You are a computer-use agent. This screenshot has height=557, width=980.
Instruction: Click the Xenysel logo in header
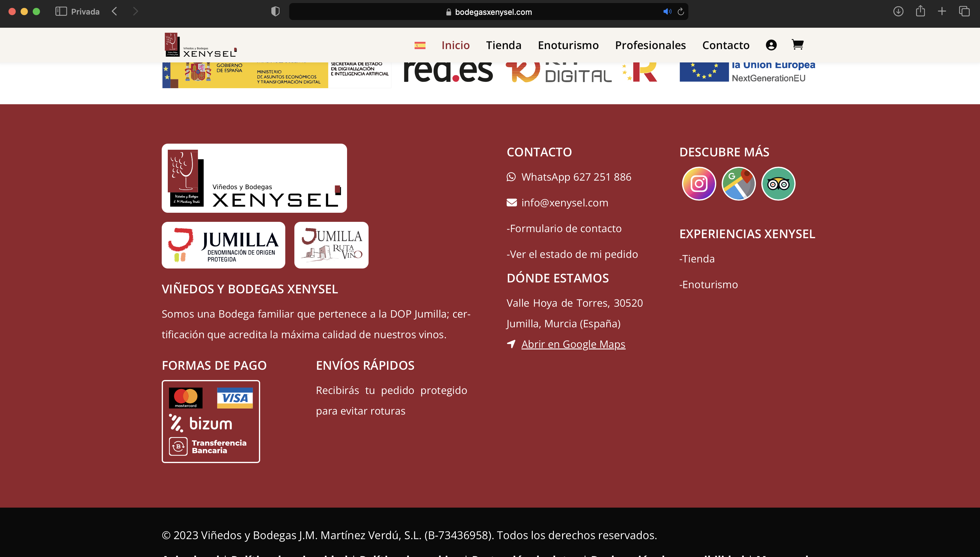201,45
